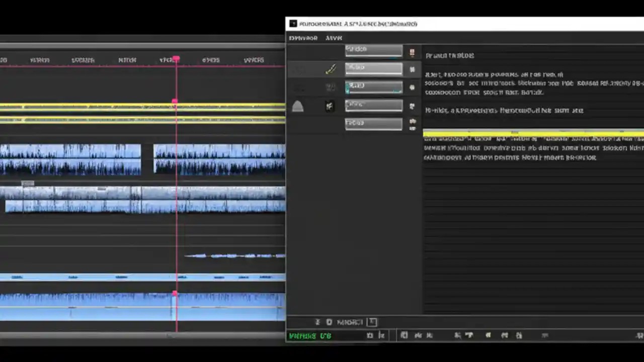
Task: Select the pen-like tool icon in the dialog
Action: pos(331,69)
